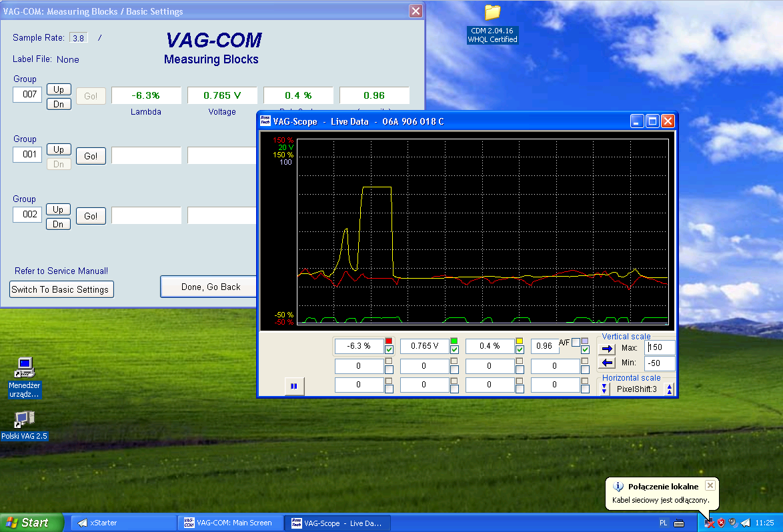
Task: Switch to xStarter in the taskbar
Action: tap(124, 523)
